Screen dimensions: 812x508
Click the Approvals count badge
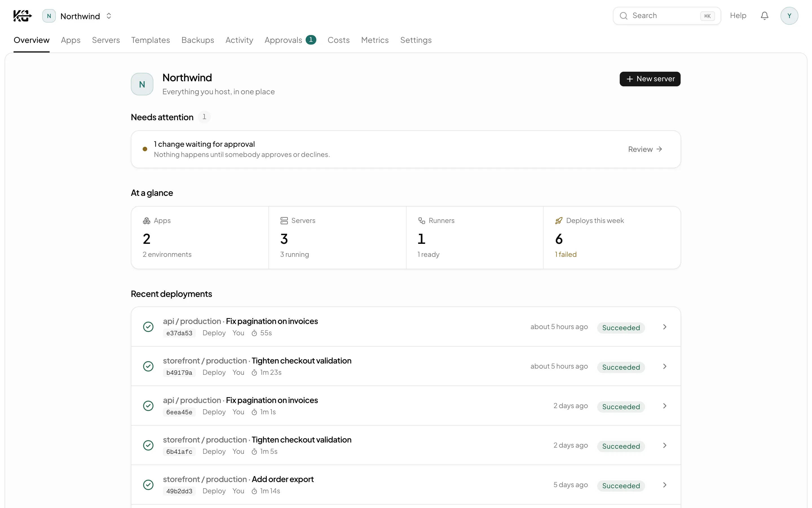311,40
